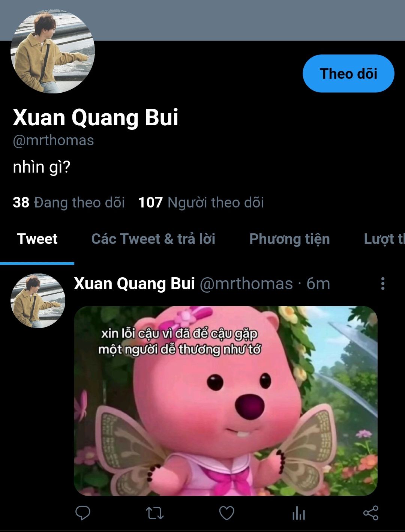Open the Phương tiện tab
The height and width of the screenshot is (532, 405).
[x=289, y=239]
